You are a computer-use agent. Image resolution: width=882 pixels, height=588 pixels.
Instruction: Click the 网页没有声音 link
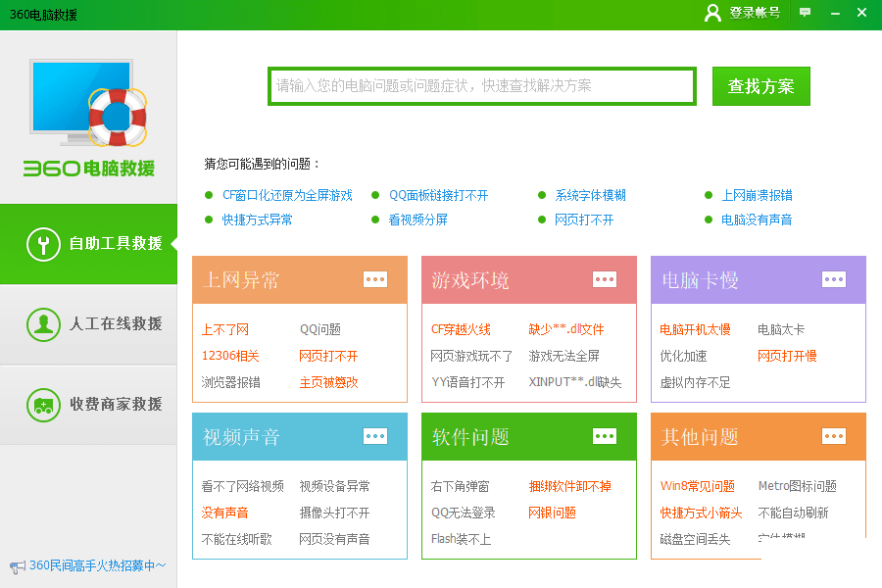335,539
